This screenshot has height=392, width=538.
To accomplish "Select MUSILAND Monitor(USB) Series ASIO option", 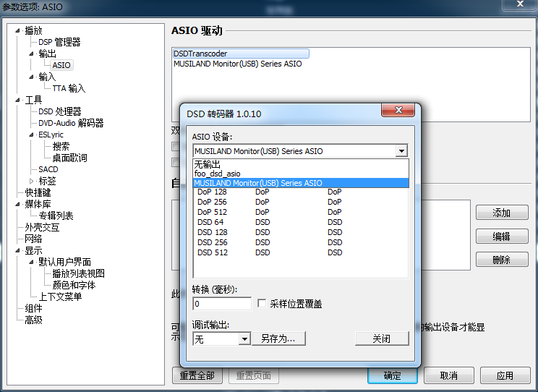I will 258,183.
